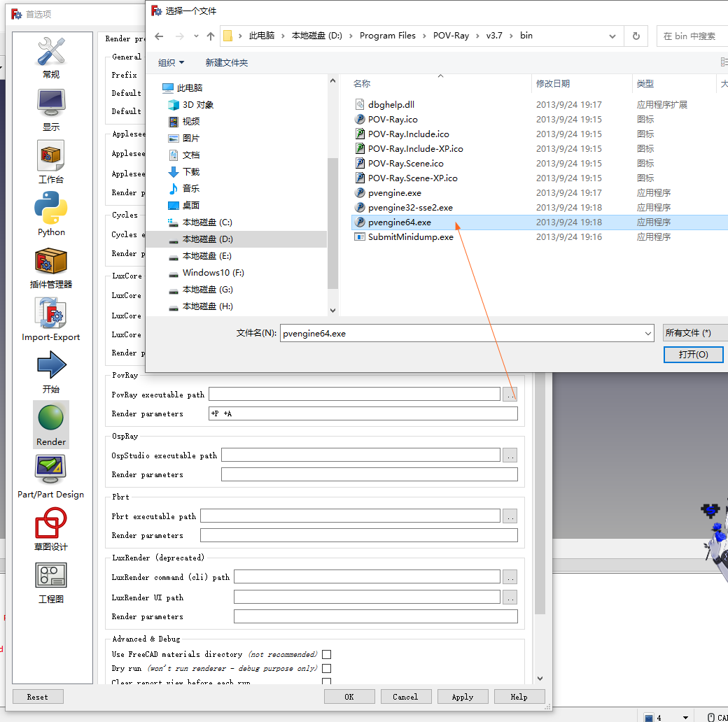Open the 草图设计 (Sketcher) preferences category
Viewport: 728px width, 722px height.
tap(51, 530)
